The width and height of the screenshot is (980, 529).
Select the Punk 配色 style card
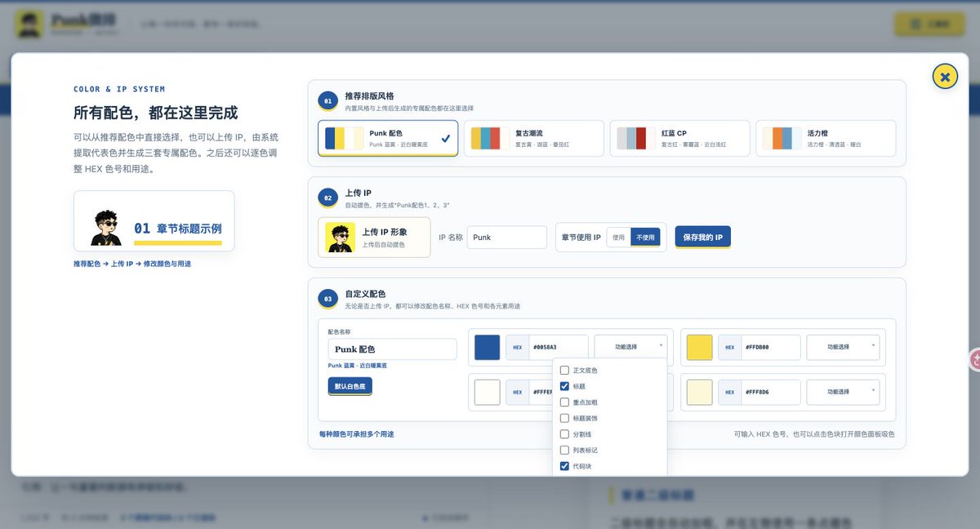(388, 139)
